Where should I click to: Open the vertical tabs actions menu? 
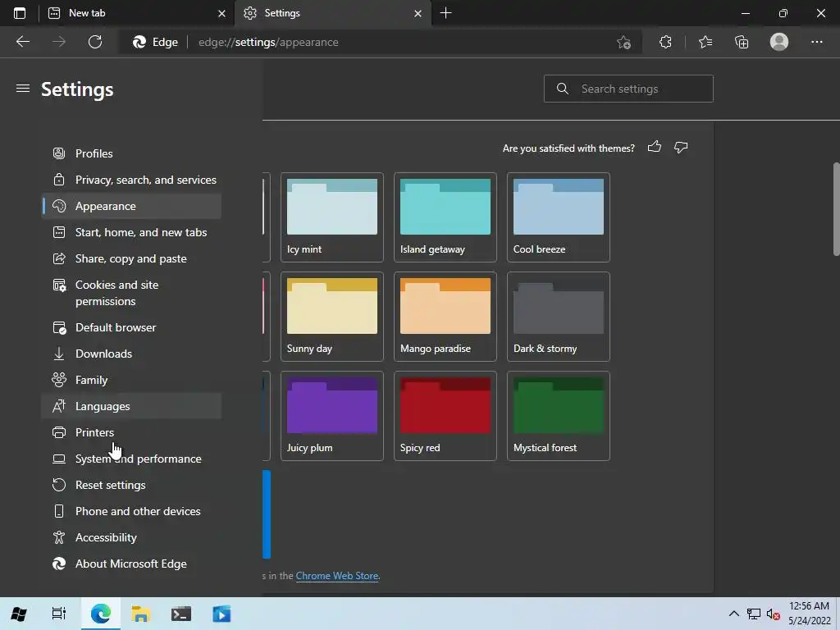click(x=20, y=13)
